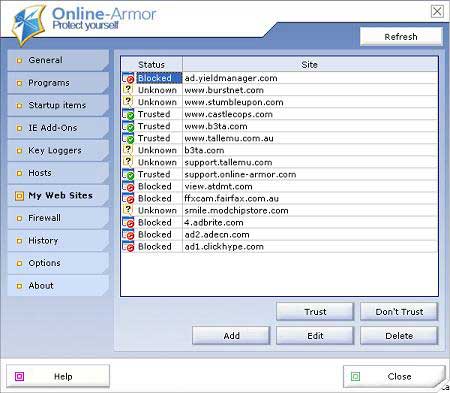Viewport: 450px width, 393px height.
Task: Switch to Key Loggers section
Action: [x=58, y=150]
